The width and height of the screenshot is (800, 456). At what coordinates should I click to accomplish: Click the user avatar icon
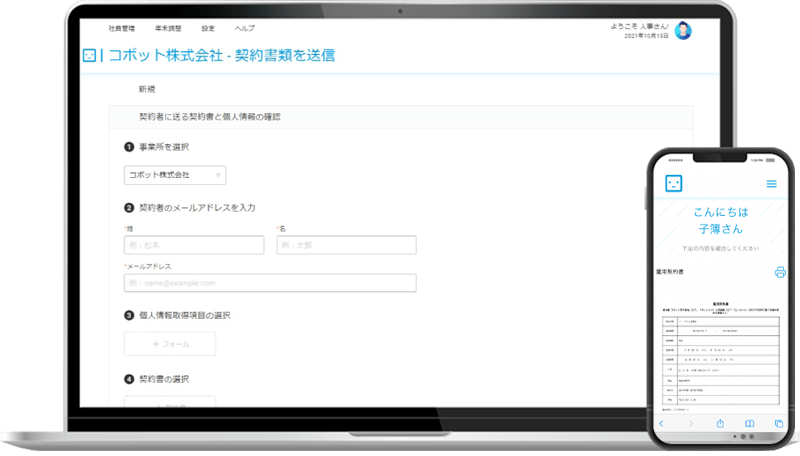(x=683, y=31)
